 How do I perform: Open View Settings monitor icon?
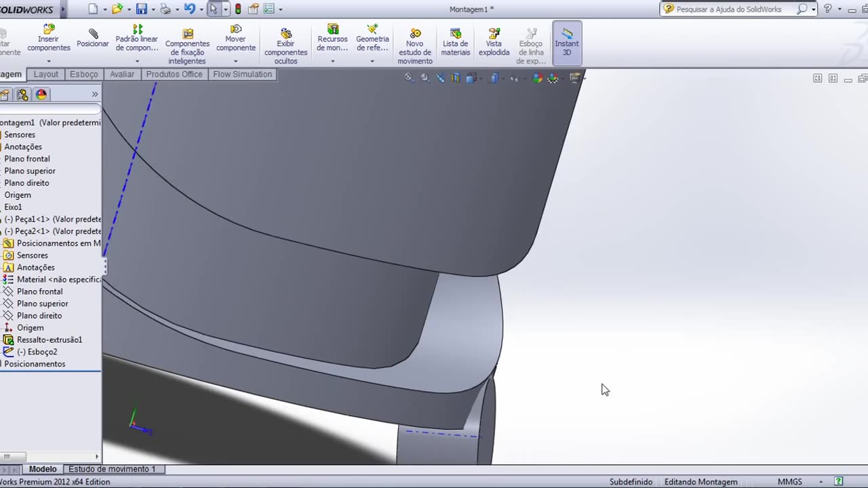[575, 78]
